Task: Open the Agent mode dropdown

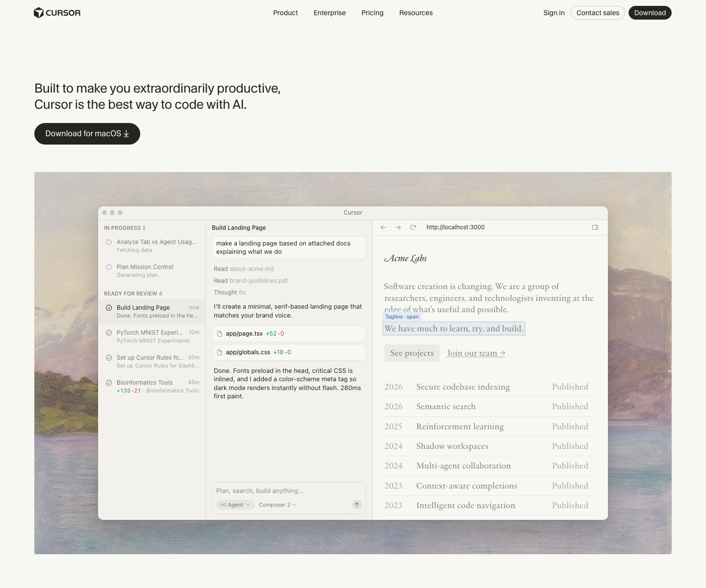Action: 235,505
